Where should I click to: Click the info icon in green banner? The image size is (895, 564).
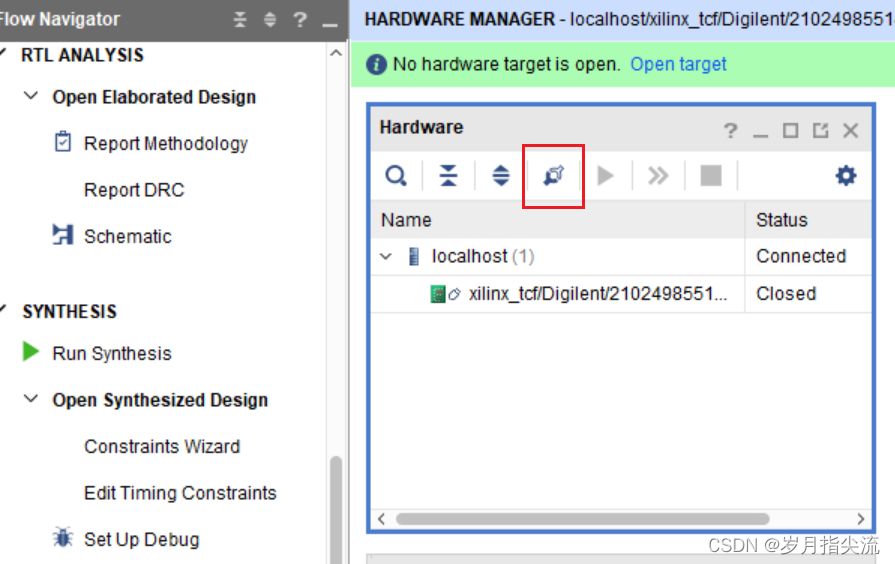coord(376,65)
